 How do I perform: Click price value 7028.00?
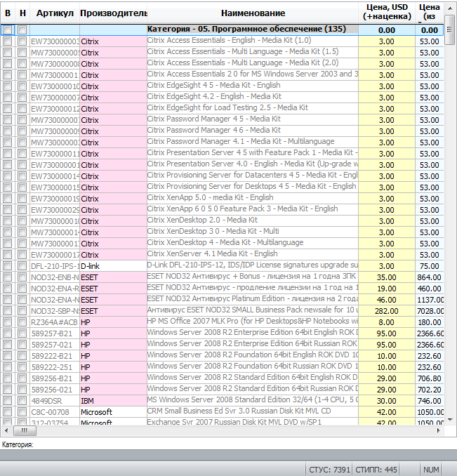430,311
